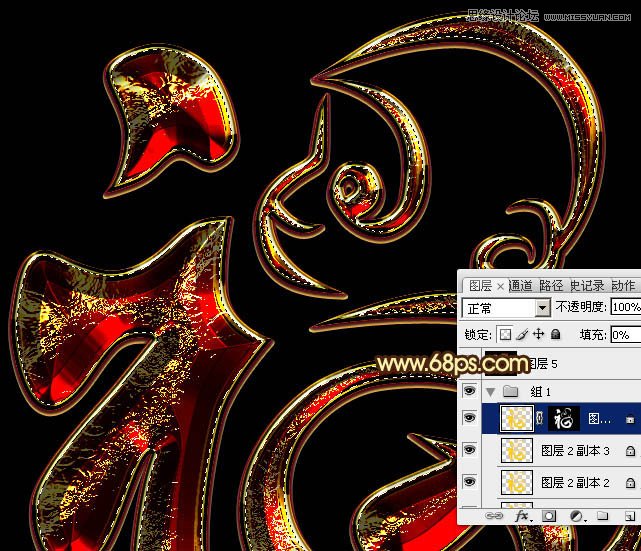Select the layer mask thumbnail of the selected layer

pos(564,419)
